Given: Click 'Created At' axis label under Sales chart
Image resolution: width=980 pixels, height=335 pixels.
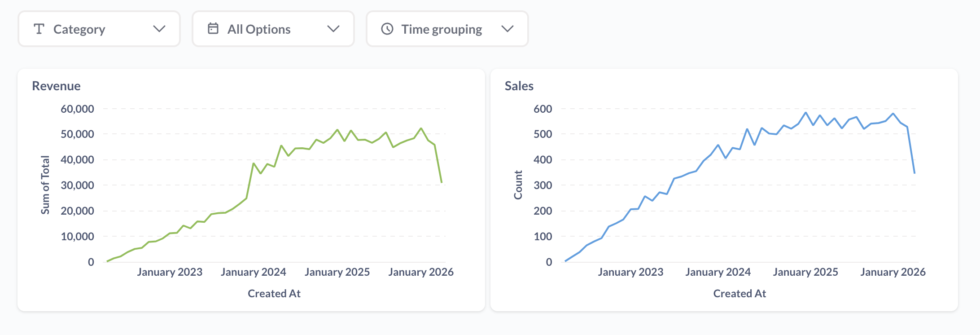Looking at the screenshot, I should point(739,294).
